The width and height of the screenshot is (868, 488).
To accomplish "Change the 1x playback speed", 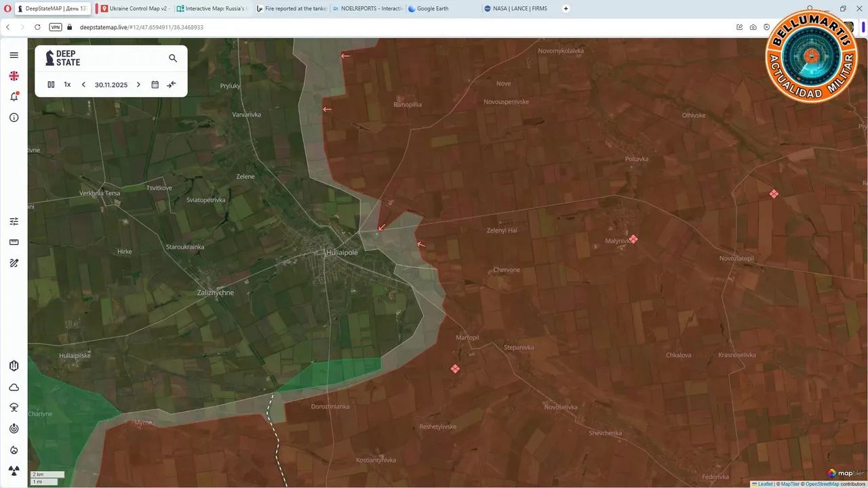I will click(x=67, y=85).
